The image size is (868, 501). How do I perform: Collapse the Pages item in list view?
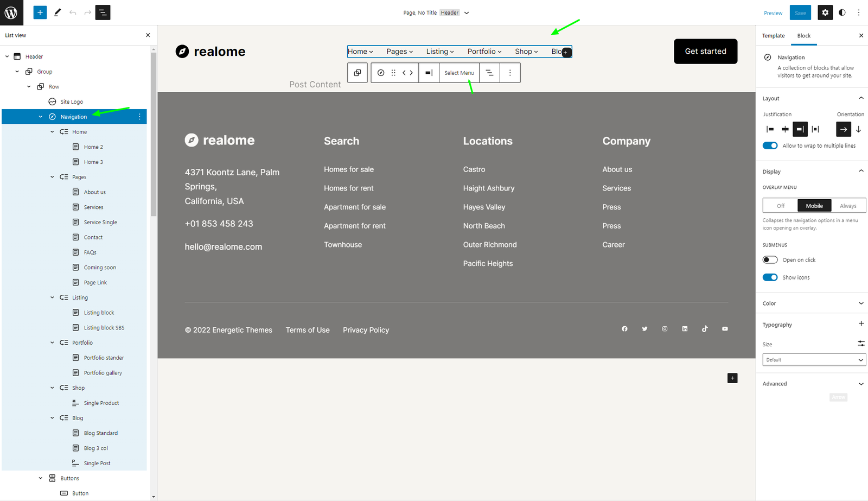53,177
